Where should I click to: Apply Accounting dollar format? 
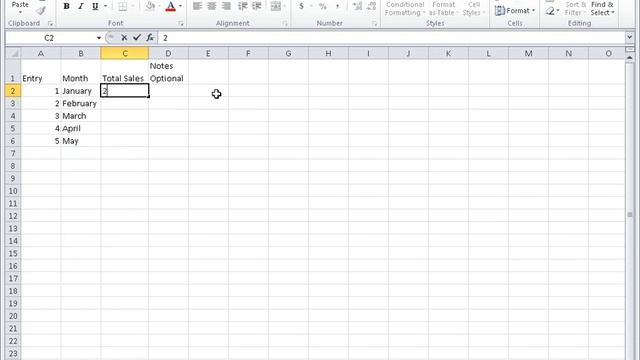301,6
